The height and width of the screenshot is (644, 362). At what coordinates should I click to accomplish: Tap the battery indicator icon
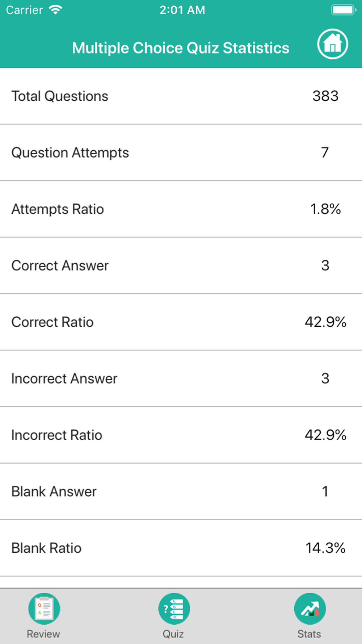(x=344, y=10)
